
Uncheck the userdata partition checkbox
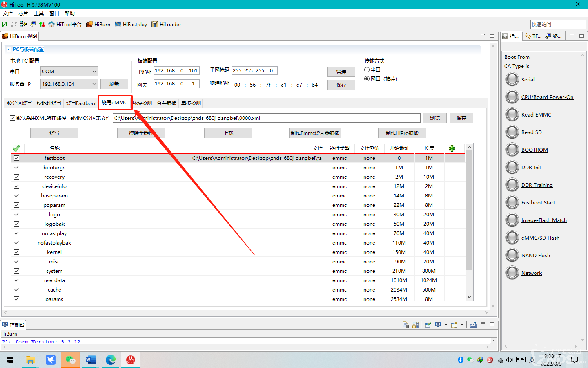pos(16,280)
